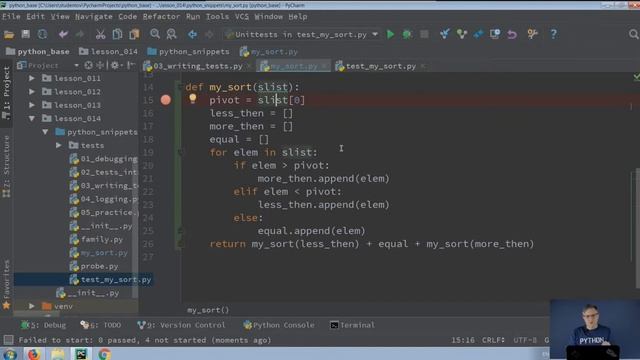The height and width of the screenshot is (360, 640).
Task: Expand the lesson_012 folder
Action: click(32, 91)
